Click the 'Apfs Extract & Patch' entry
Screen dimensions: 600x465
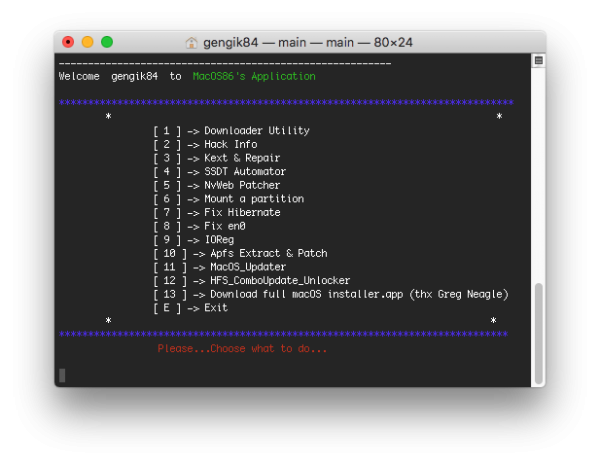240,253
